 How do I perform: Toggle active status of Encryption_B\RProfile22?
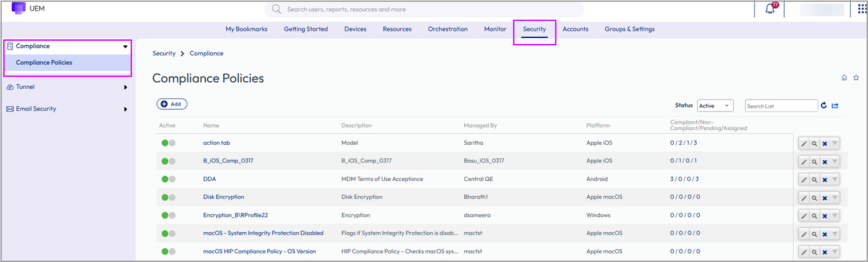click(168, 215)
